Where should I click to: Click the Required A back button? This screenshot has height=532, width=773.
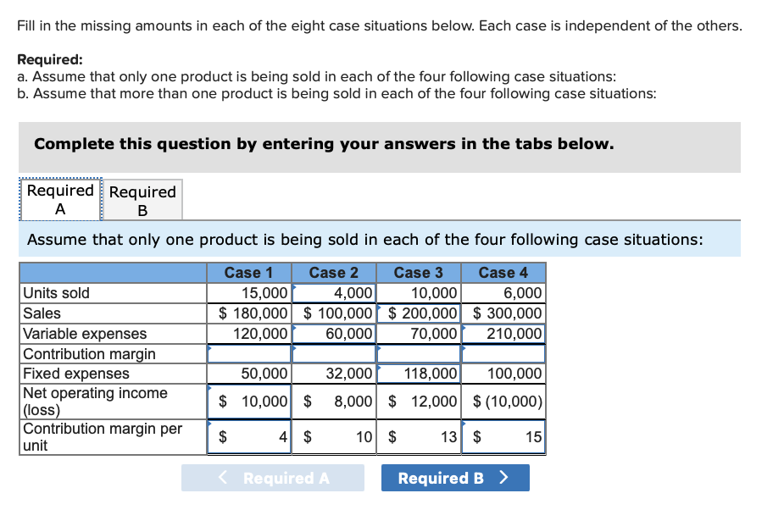(273, 478)
